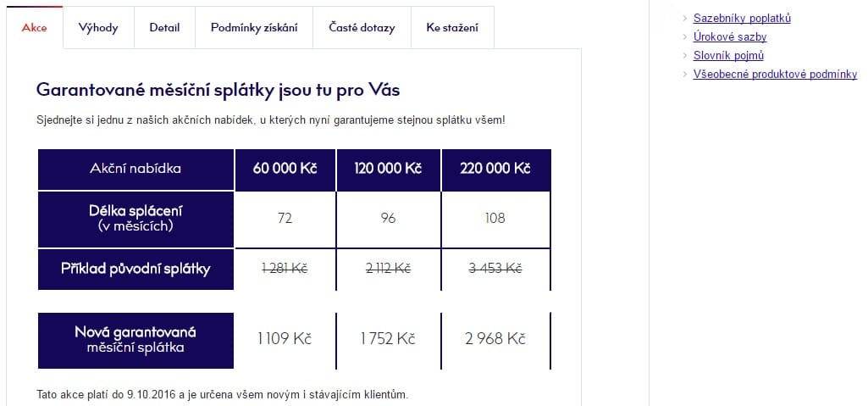Screen dimensions: 868x406
Task: Click the 2 968 Kč guaranteed payment
Action: click(x=495, y=338)
